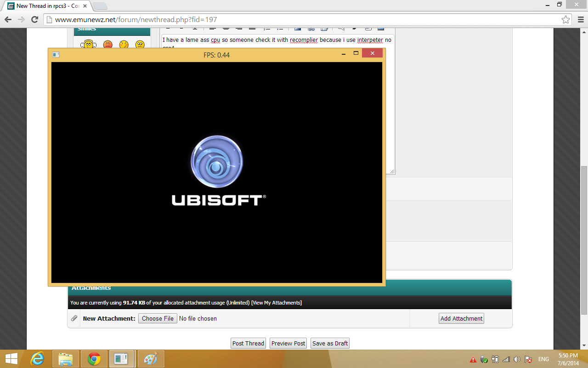Click Choose File for new attachment

click(158, 318)
